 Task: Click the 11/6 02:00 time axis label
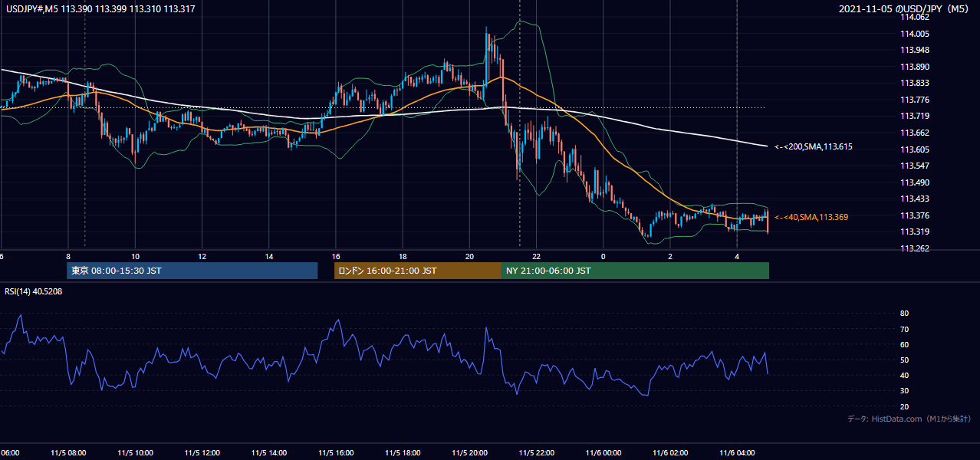(670, 452)
